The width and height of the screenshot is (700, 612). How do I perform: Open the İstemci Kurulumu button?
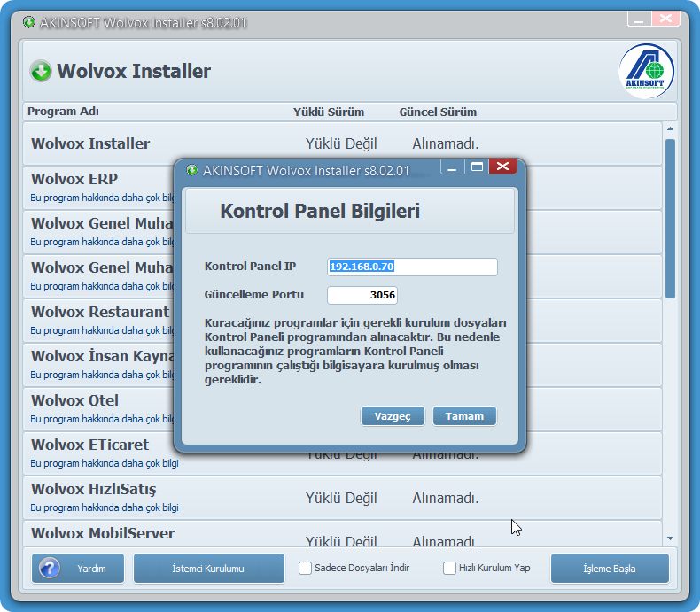[x=208, y=569]
